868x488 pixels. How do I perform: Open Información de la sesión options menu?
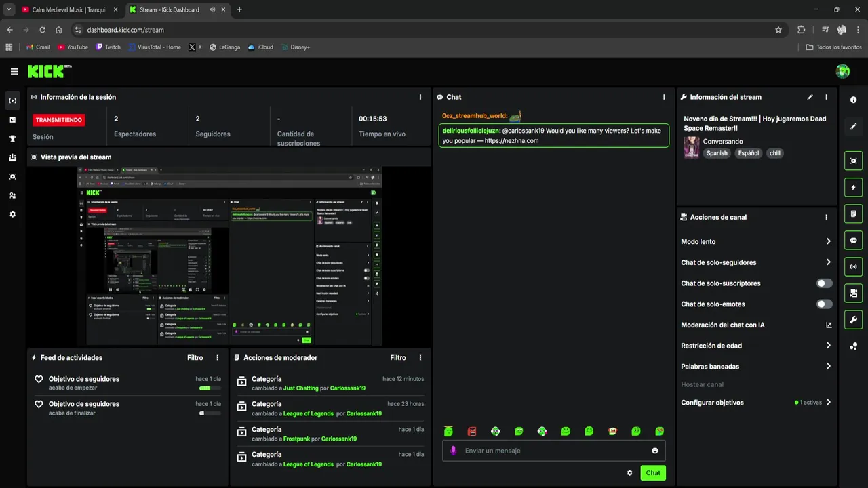tap(420, 97)
